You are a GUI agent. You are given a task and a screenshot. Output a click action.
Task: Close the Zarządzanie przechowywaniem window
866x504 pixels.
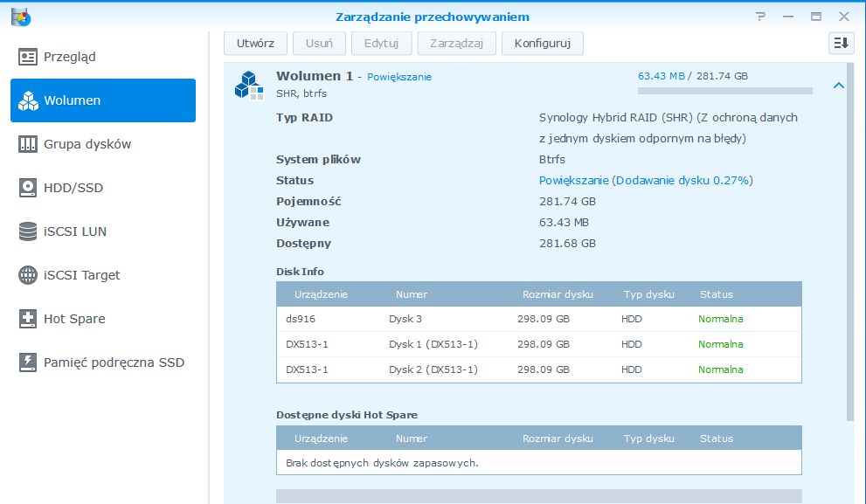tap(844, 17)
